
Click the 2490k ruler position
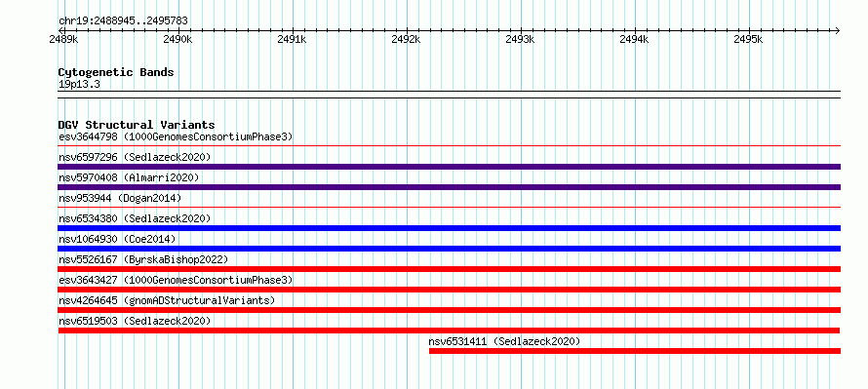178,39
